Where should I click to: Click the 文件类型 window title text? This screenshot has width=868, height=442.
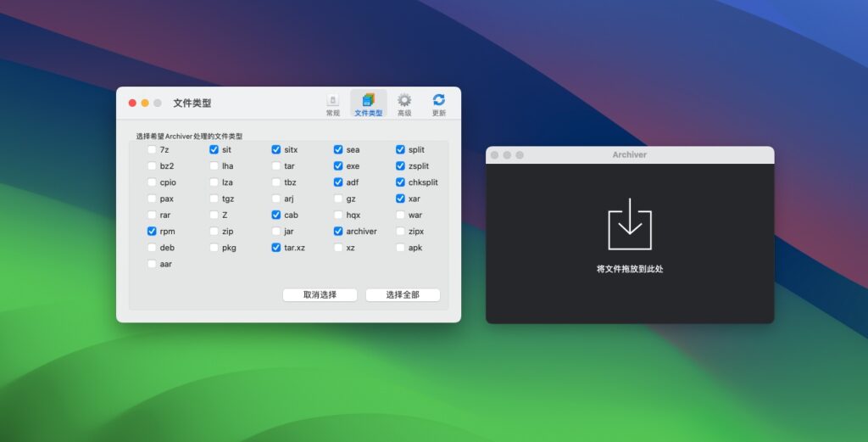[x=192, y=103]
